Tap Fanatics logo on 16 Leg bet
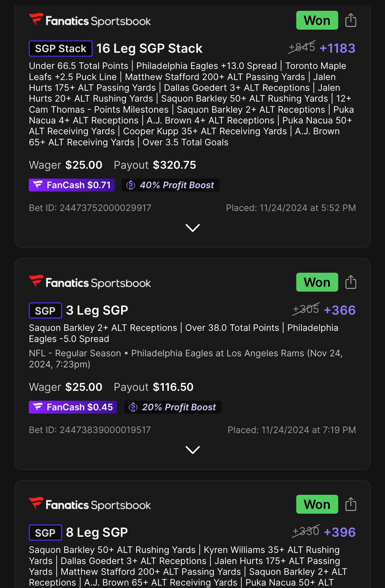The width and height of the screenshot is (385, 588). coord(90,21)
